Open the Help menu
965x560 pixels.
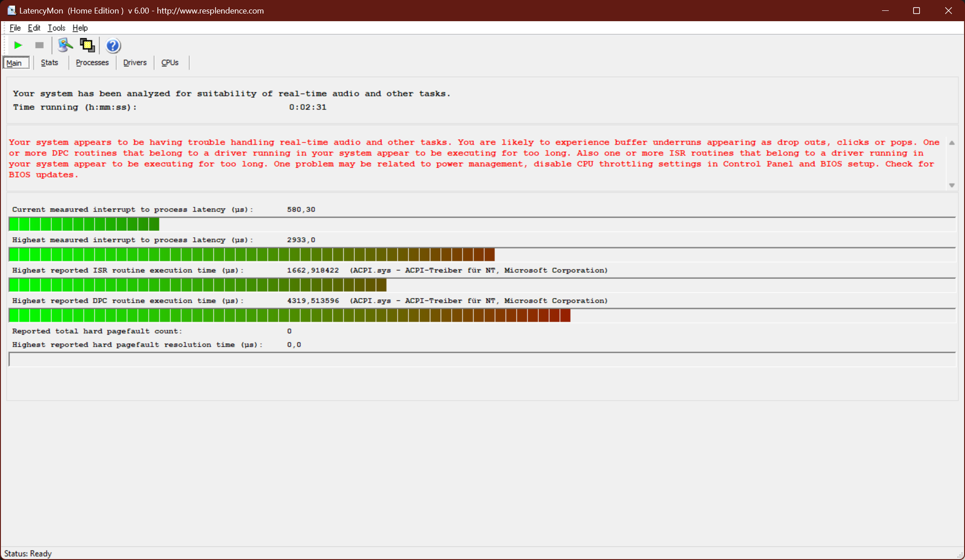[x=80, y=28]
